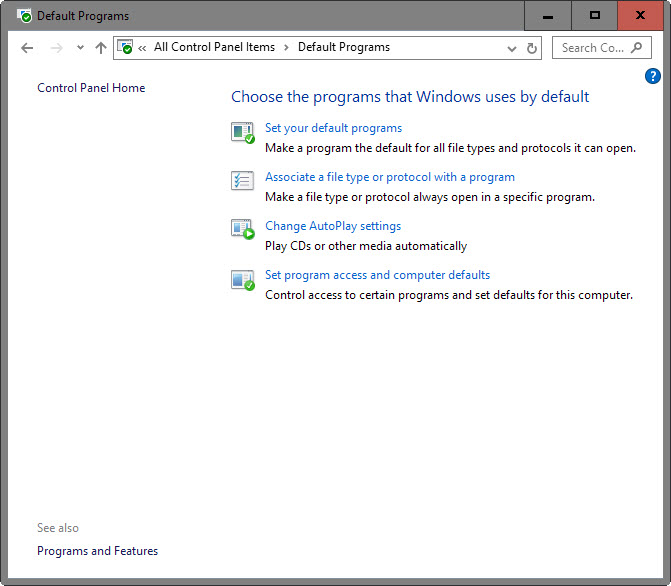The height and width of the screenshot is (586, 671).
Task: Go back with the Back arrow
Action: 27,48
